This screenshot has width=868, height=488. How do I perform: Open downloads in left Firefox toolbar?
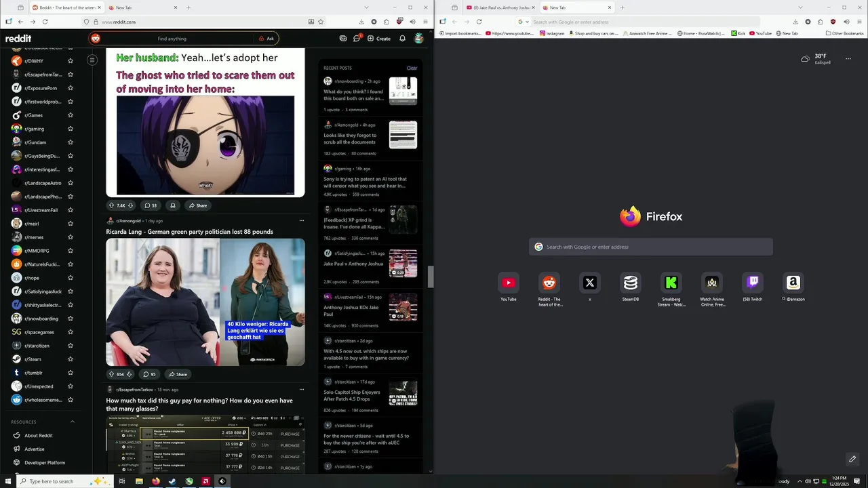click(361, 22)
